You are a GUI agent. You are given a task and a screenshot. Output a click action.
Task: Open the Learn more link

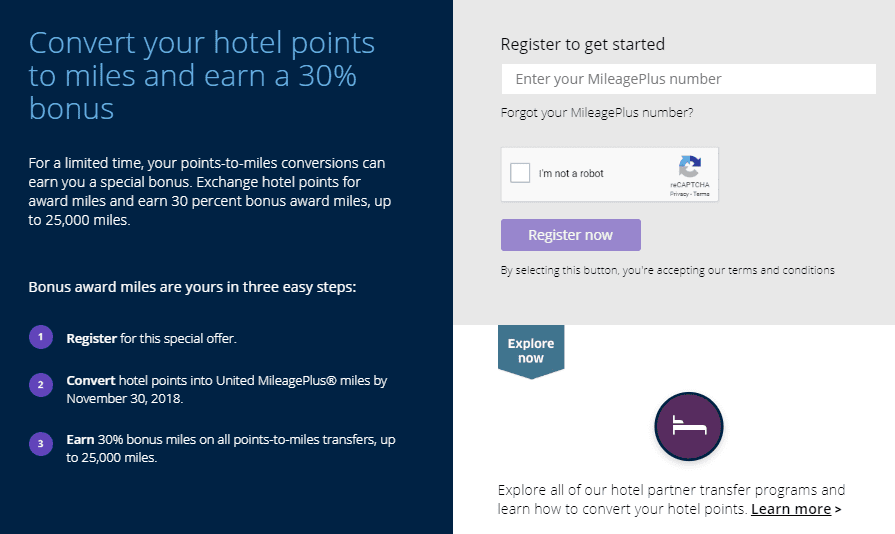[790, 509]
